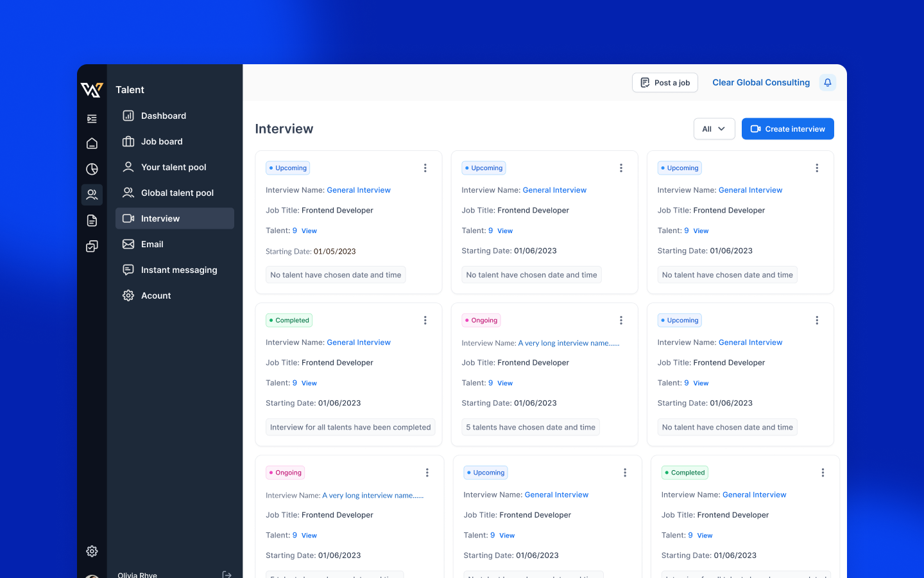Click View talent on the 01/05/2023 card
The height and width of the screenshot is (578, 924).
point(309,231)
